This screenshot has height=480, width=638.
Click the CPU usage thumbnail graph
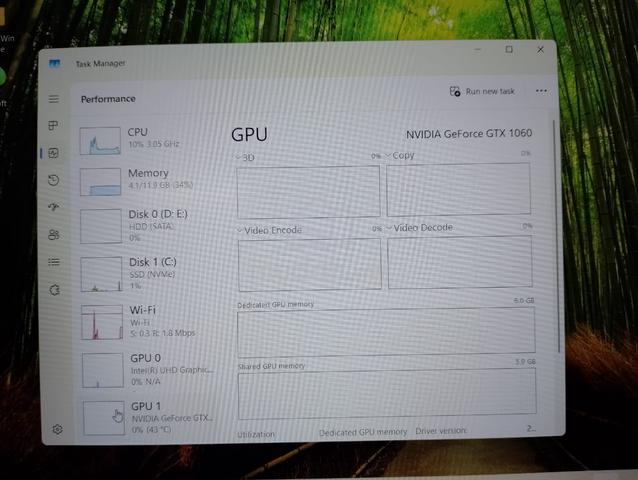pyautogui.click(x=100, y=141)
